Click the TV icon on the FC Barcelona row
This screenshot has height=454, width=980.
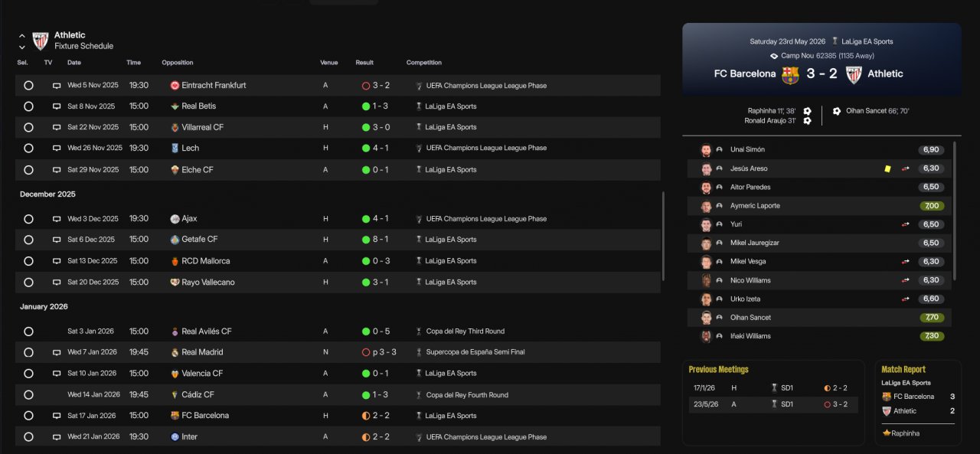pos(57,416)
